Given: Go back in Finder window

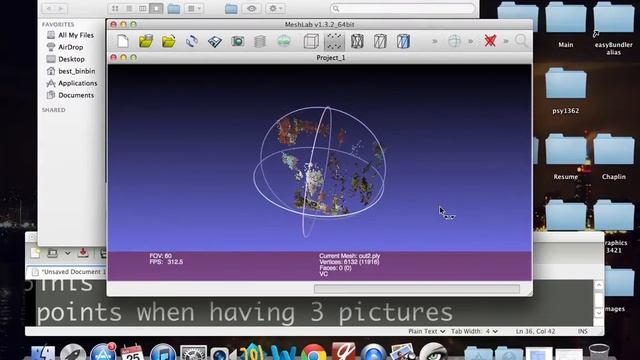Looking at the screenshot, I should coord(49,9).
